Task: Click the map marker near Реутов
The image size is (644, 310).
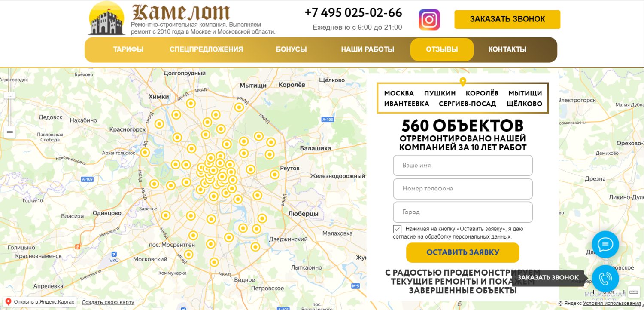Action: pyautogui.click(x=275, y=175)
